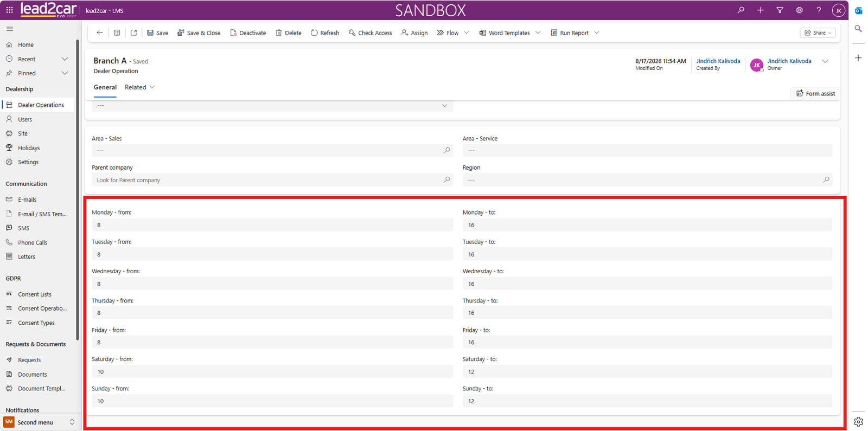Open the app launcher waffle icon
This screenshot has height=431, width=868.
pyautogui.click(x=9, y=10)
